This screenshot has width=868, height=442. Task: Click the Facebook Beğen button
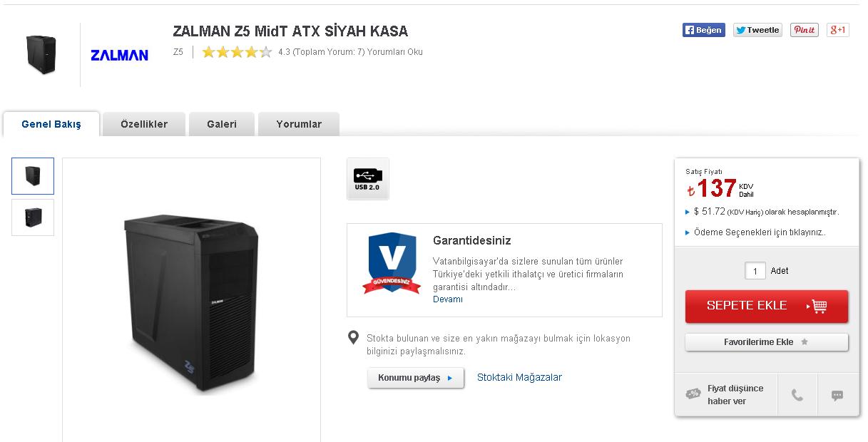(703, 30)
